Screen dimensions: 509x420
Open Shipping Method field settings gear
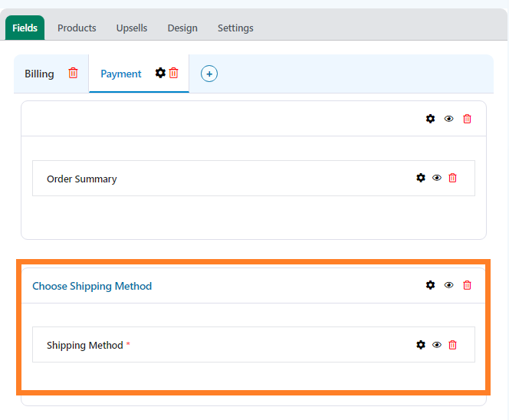click(421, 345)
